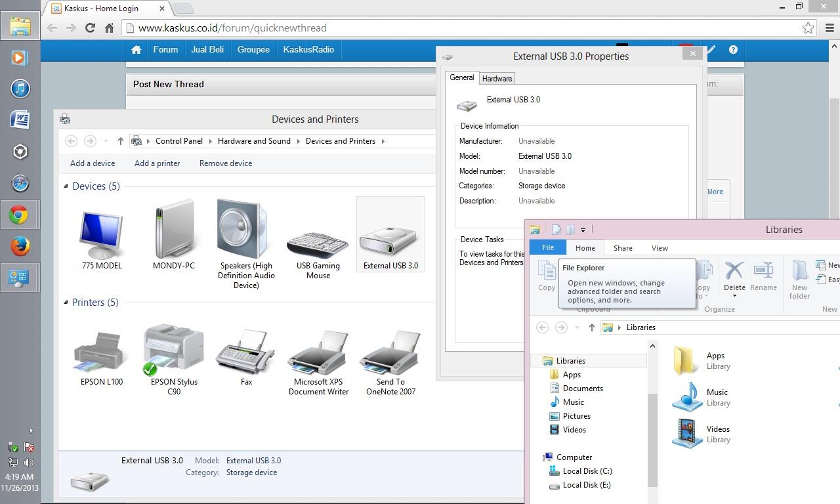Go to Kaskus home icon
The height and width of the screenshot is (504, 840).
pyautogui.click(x=136, y=50)
